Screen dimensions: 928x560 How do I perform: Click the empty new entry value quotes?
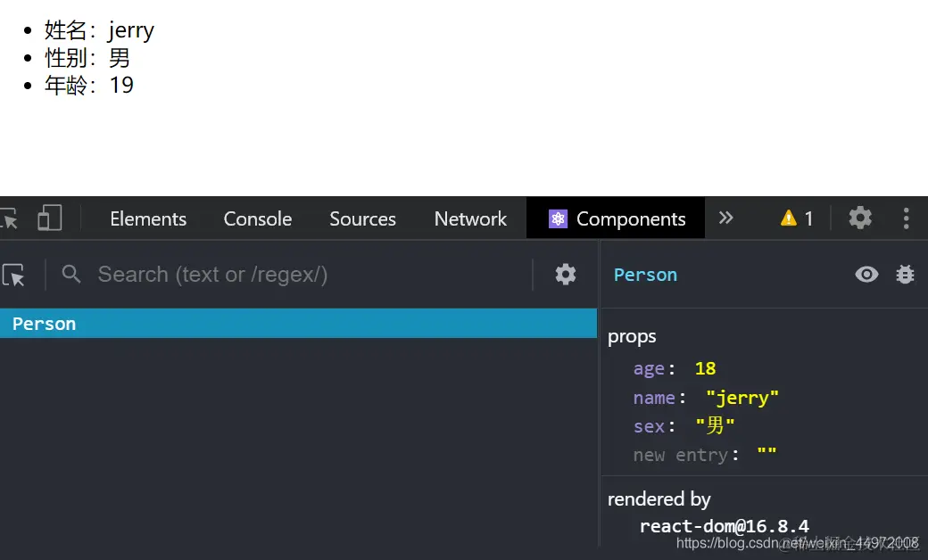[x=766, y=453]
